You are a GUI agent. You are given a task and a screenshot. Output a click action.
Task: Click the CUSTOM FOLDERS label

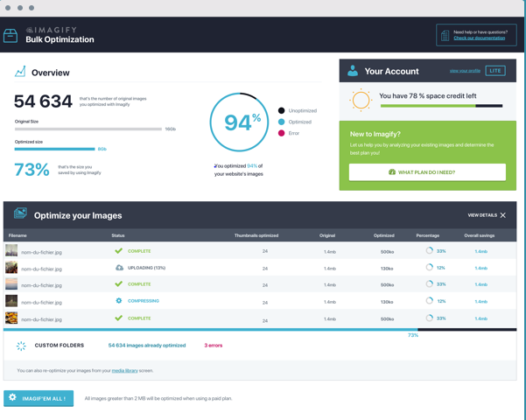(x=60, y=346)
